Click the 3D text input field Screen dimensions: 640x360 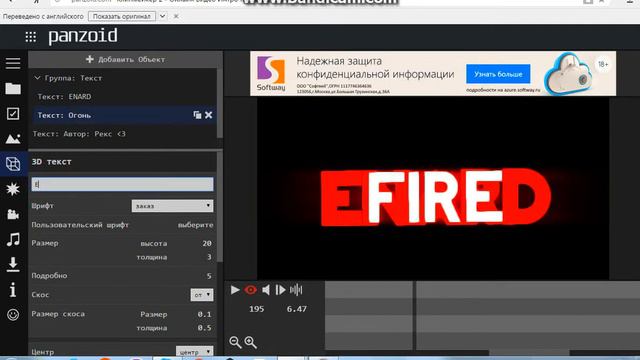tap(122, 184)
